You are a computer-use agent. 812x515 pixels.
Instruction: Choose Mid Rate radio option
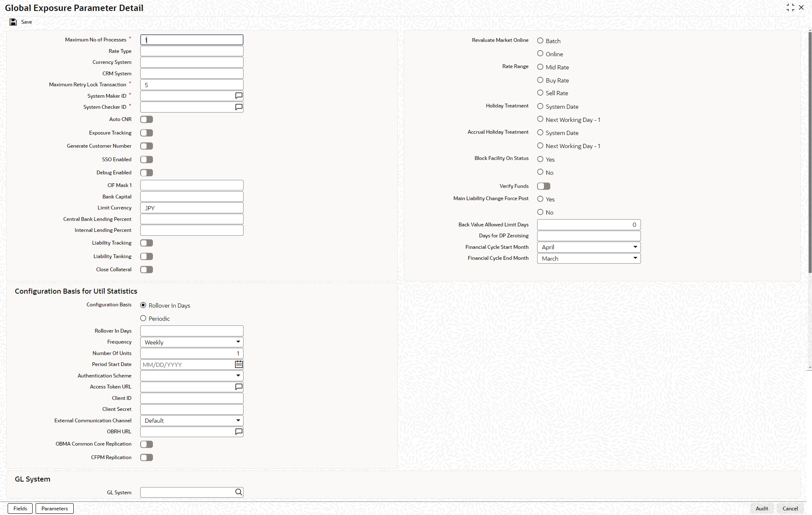click(540, 67)
